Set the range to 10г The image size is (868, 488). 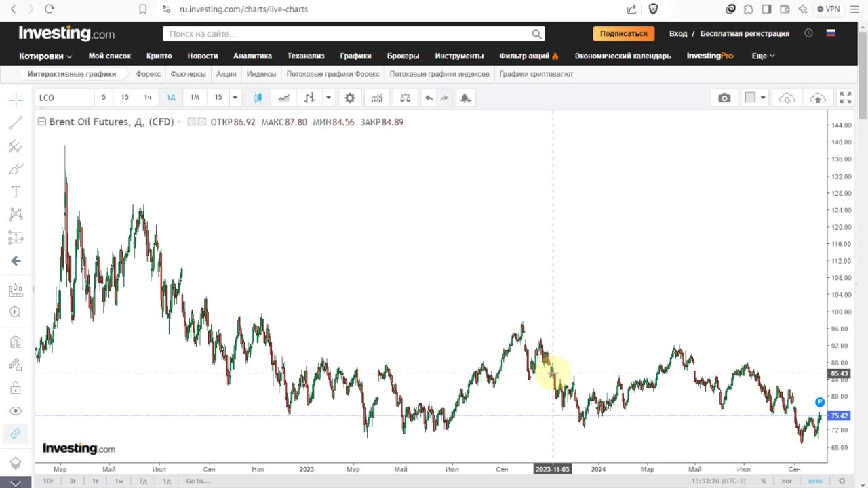pos(48,481)
